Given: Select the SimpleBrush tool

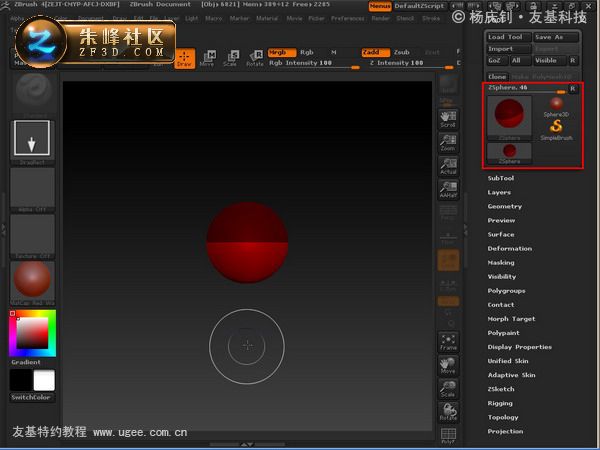Looking at the screenshot, I should [x=556, y=130].
